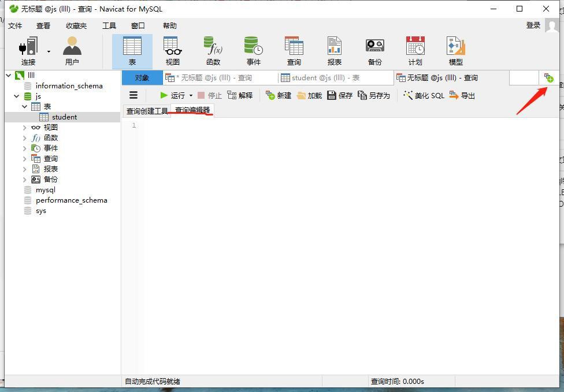564x392 pixels.
Task: Click the new tab icon with green plus
Action: coord(548,77)
